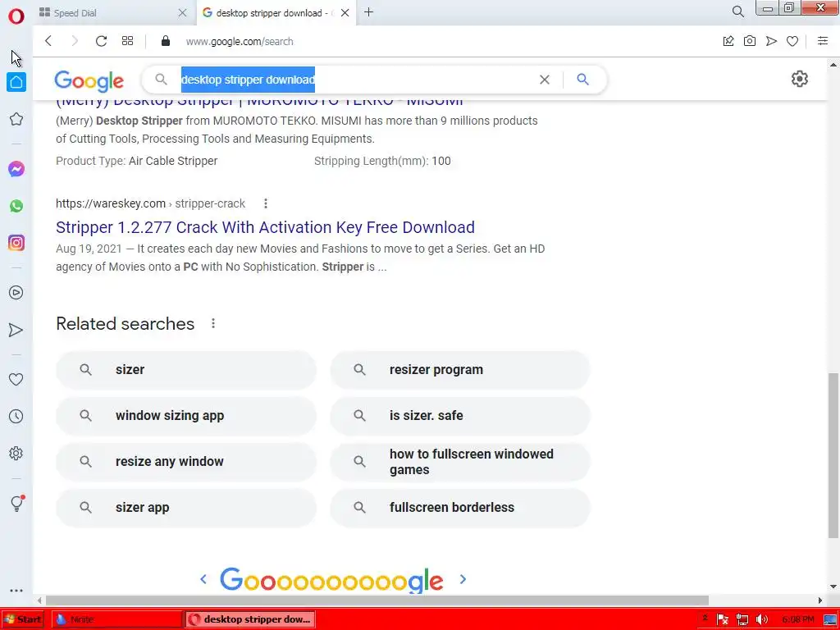Search related term resize any window
Screen dimensions: 840x630
pos(186,462)
